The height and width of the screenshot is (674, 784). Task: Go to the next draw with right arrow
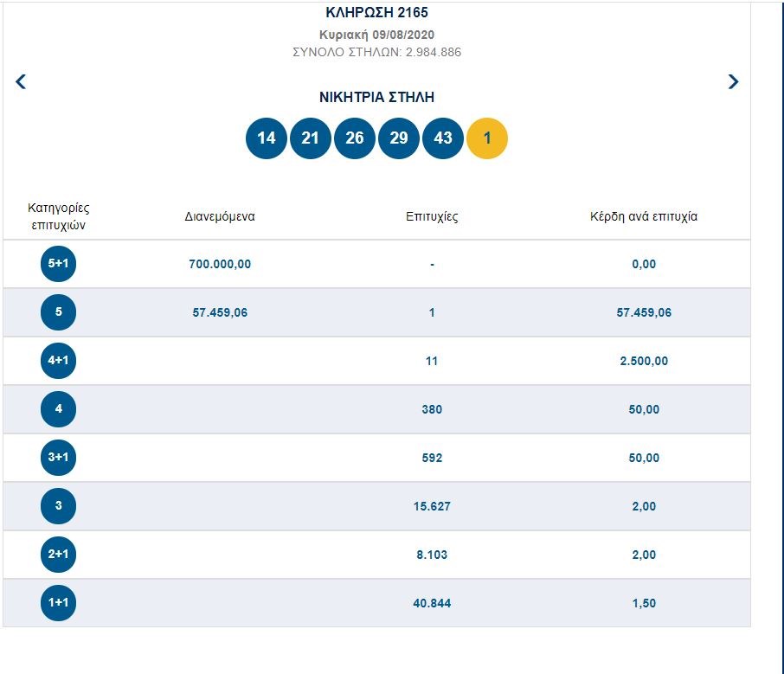click(x=733, y=82)
